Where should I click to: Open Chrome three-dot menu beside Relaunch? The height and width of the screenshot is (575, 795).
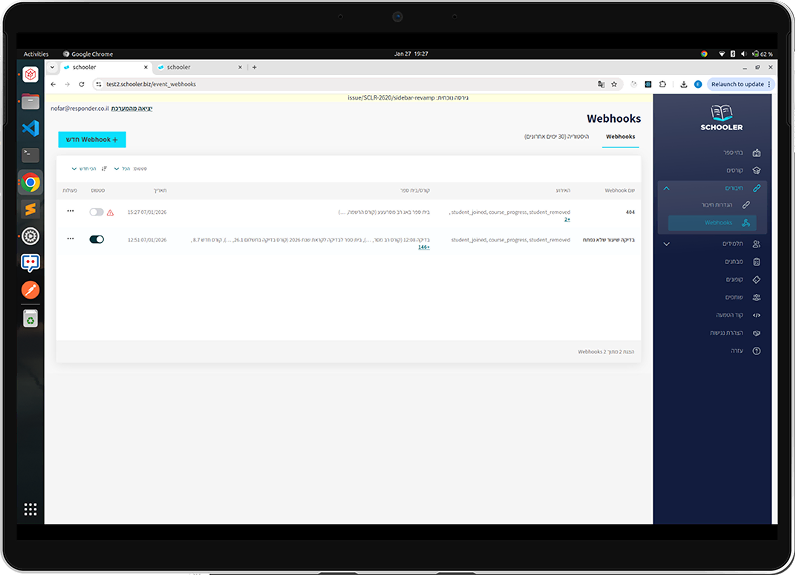(769, 84)
